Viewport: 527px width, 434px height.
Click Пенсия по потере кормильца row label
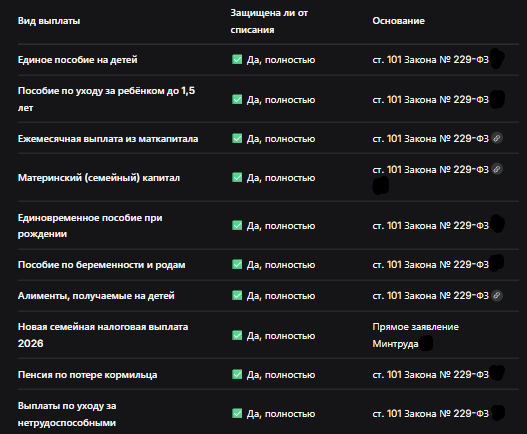(x=87, y=375)
